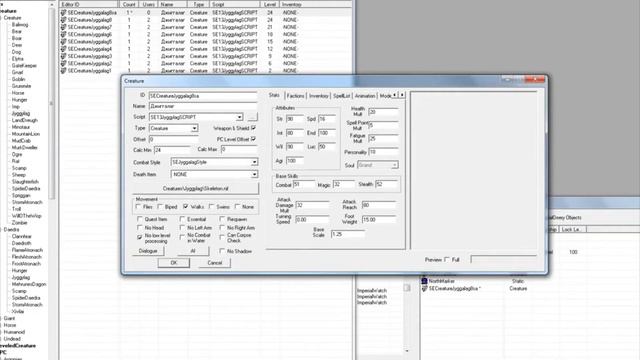Check the Can Corpse Check checkbox
The width and height of the screenshot is (640, 360).
[222, 237]
